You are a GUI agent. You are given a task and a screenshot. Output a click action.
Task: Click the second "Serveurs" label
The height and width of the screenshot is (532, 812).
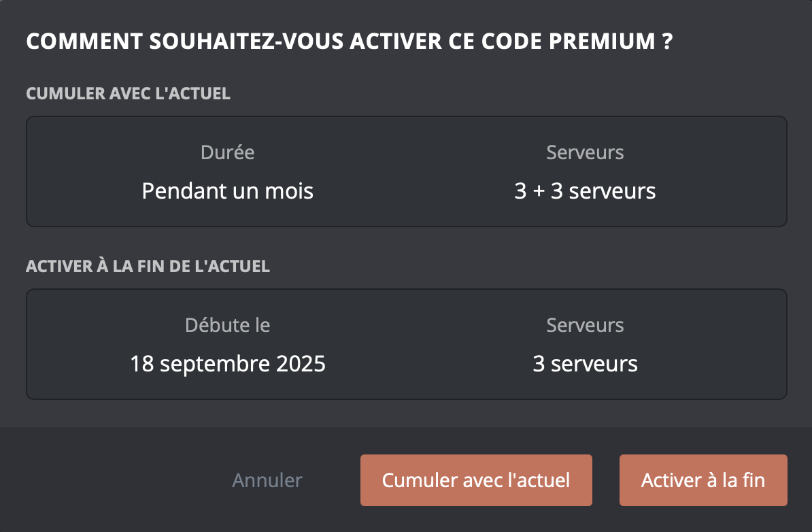coord(585,325)
